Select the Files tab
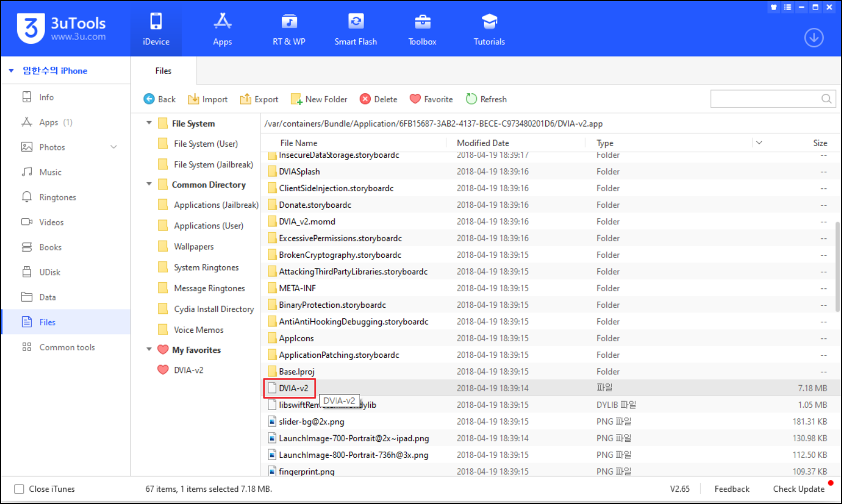842x504 pixels. click(163, 71)
